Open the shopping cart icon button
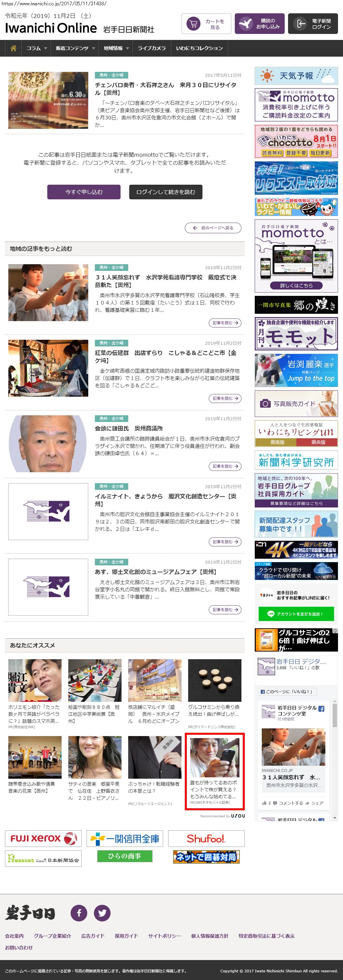 point(193,24)
